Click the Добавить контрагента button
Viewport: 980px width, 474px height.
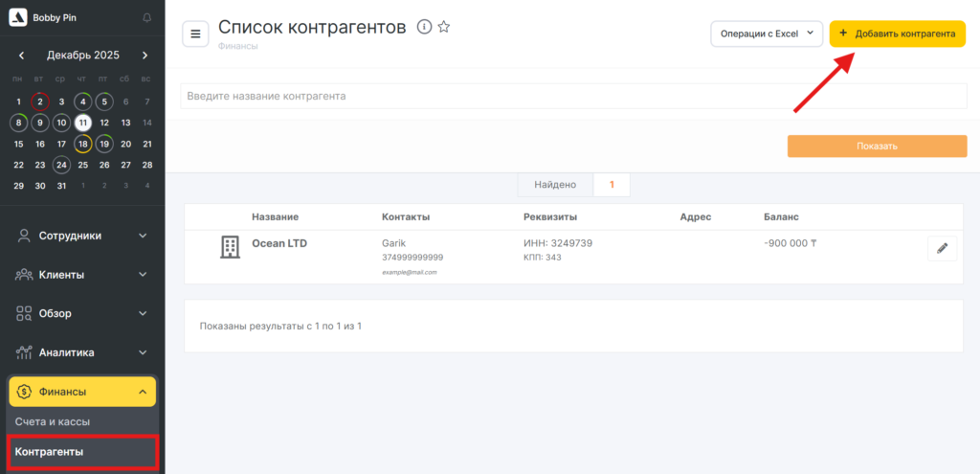pyautogui.click(x=897, y=34)
